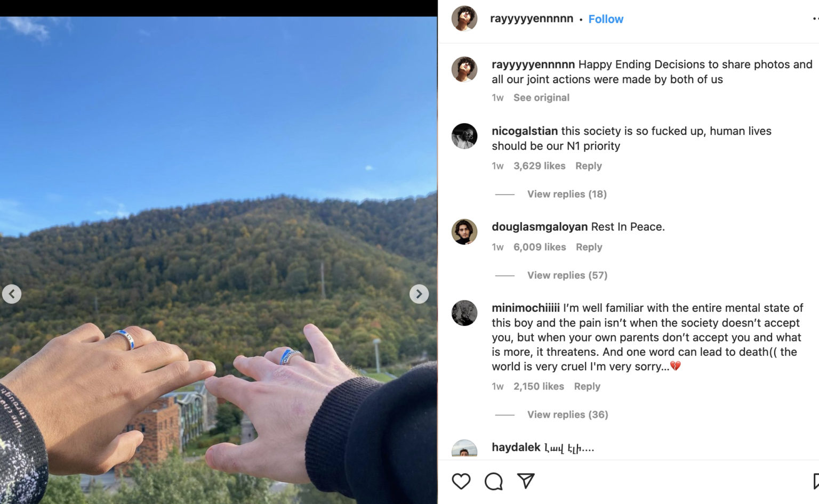Viewport: 819px width, 504px height.
Task: Open rayyyyyennnnn profile picture in header
Action: pyautogui.click(x=464, y=19)
